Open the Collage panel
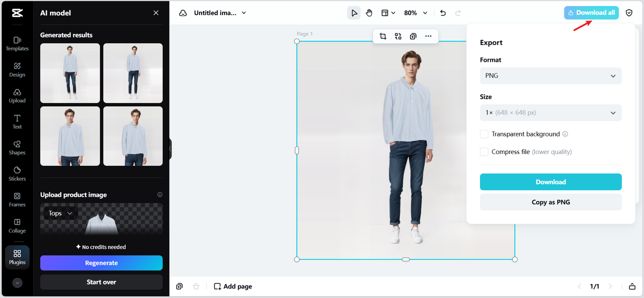The height and width of the screenshot is (298, 644). click(x=17, y=226)
